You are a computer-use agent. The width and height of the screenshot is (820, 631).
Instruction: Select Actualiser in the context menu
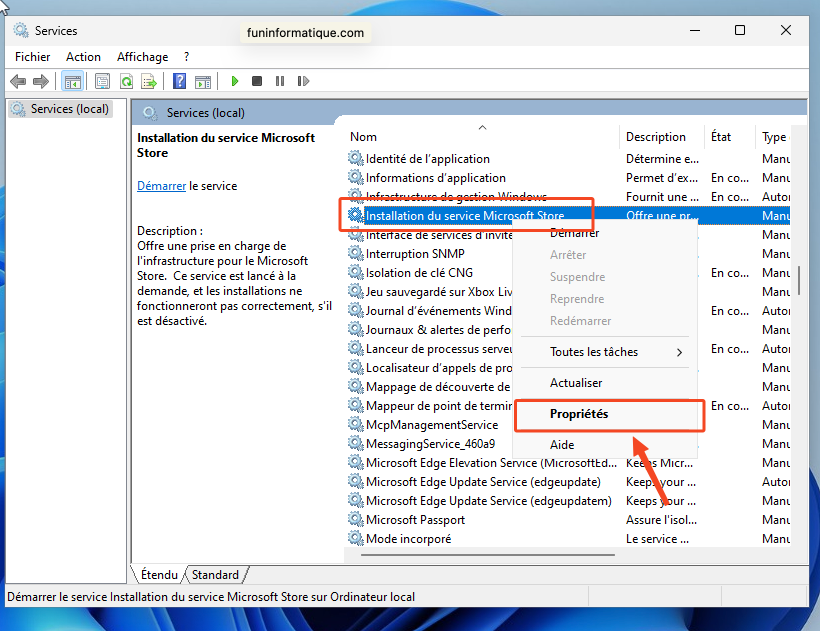pos(576,383)
